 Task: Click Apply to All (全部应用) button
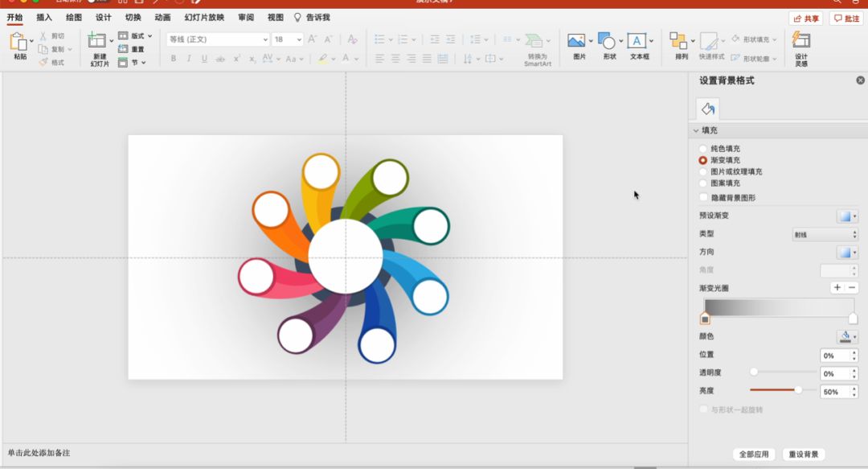pyautogui.click(x=754, y=454)
